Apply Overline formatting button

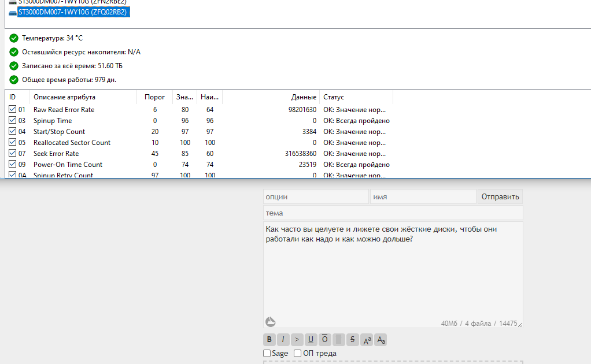tap(325, 340)
